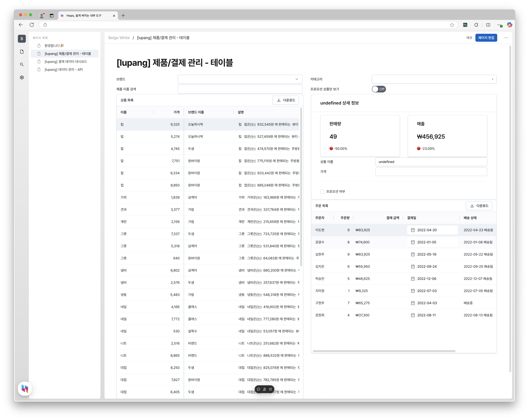Click the 2022-12-06 payment date cell
Image resolution: width=529 pixels, height=420 pixels.
click(x=432, y=279)
